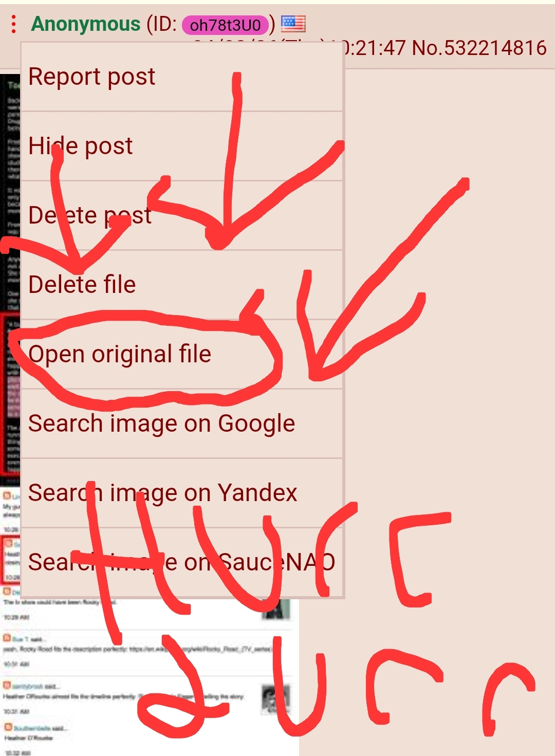Select the Delete file option
This screenshot has width=555, height=756.
coord(182,285)
